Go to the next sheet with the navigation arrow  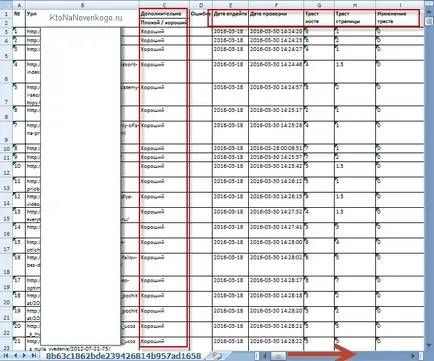24,356
